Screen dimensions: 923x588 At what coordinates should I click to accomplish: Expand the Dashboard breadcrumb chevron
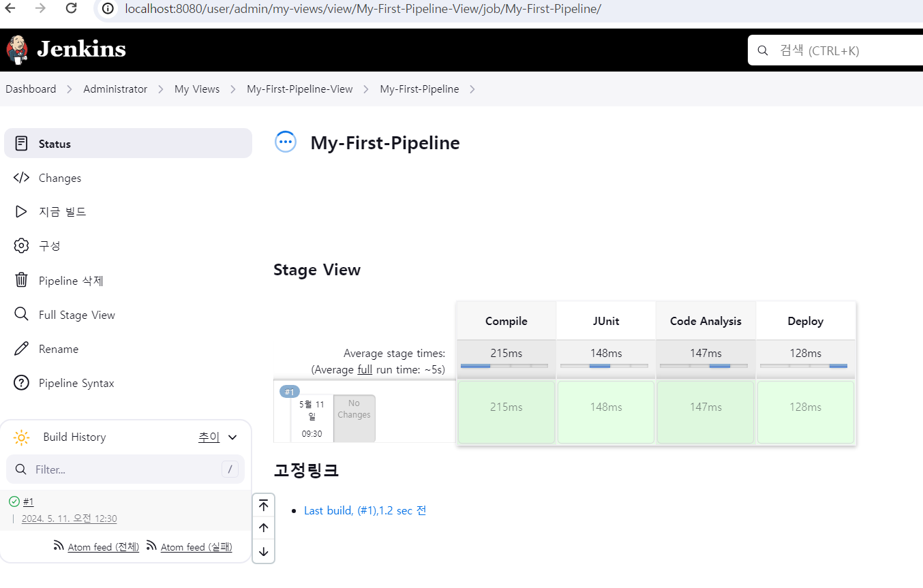point(70,89)
